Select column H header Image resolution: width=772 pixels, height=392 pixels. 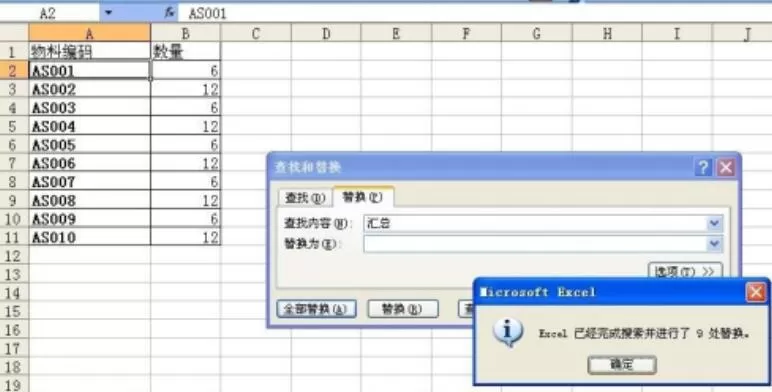point(607,33)
